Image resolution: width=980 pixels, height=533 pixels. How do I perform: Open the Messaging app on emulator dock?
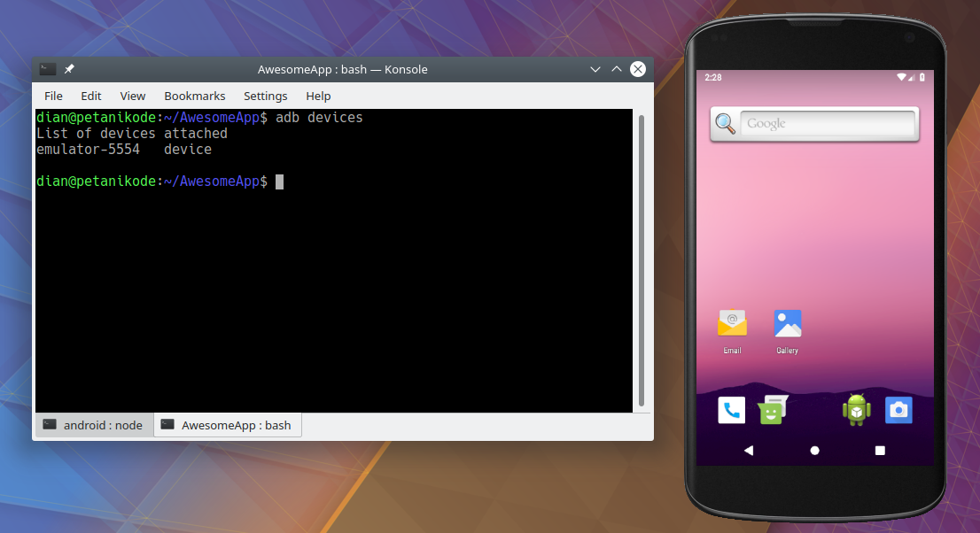773,411
